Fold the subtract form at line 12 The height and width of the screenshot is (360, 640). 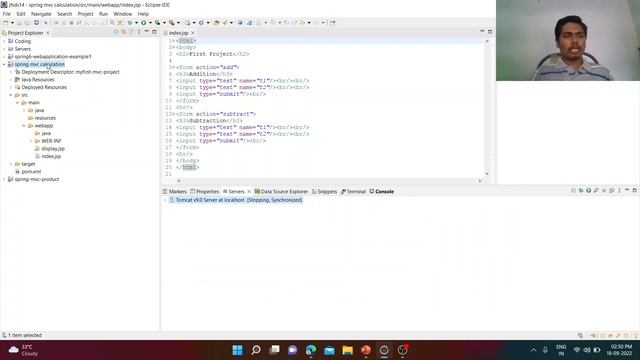click(x=173, y=114)
